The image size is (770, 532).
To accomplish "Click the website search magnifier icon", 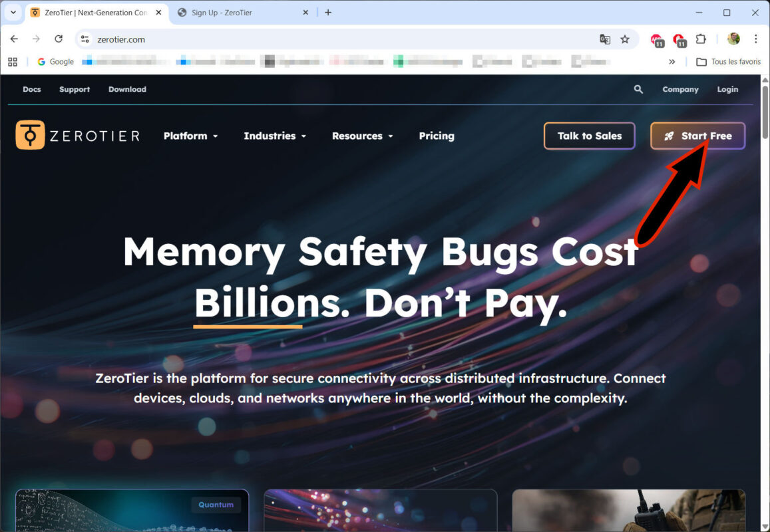I will coord(638,89).
